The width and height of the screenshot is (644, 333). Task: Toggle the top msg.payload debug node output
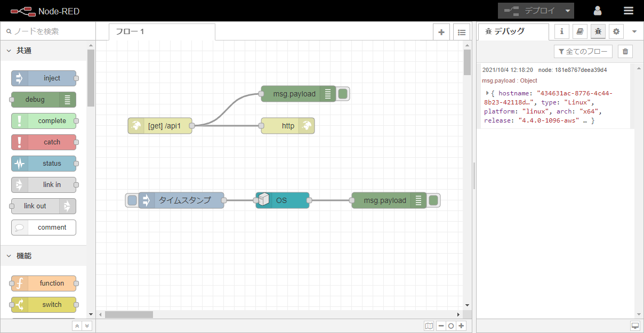point(343,94)
